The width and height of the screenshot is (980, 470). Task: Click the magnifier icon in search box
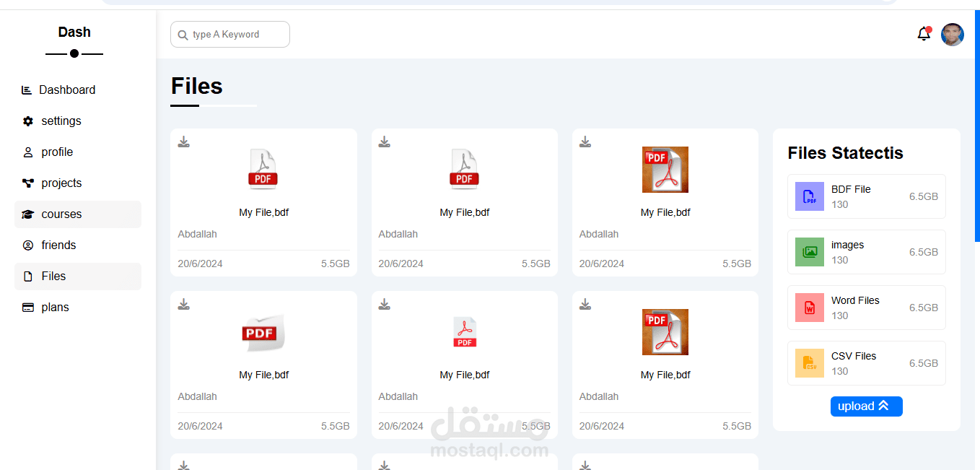[183, 35]
